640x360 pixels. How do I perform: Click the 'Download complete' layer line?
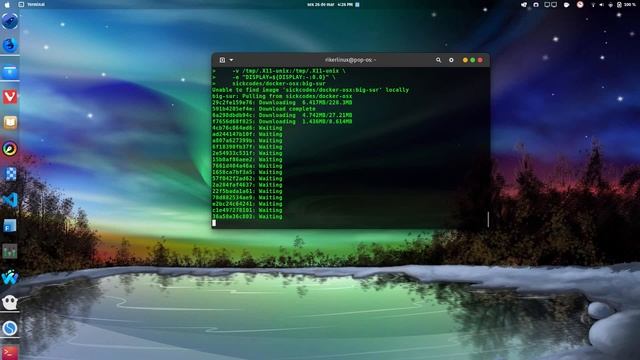click(264, 109)
